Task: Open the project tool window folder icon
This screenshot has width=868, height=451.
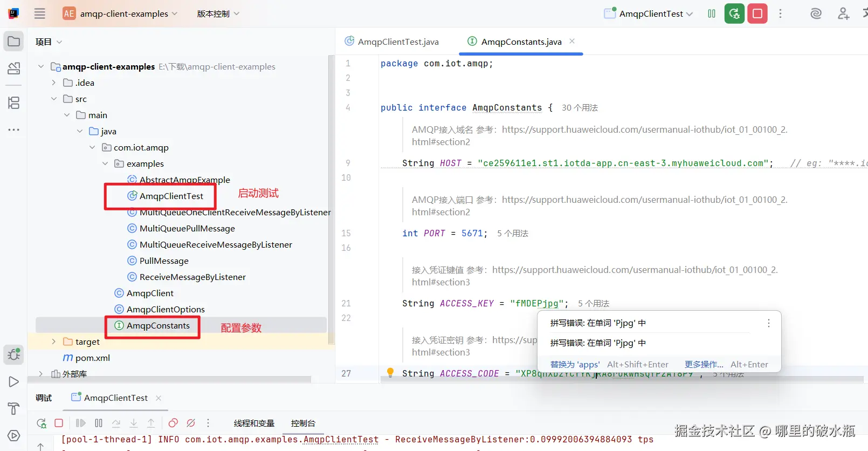Action: 14,42
